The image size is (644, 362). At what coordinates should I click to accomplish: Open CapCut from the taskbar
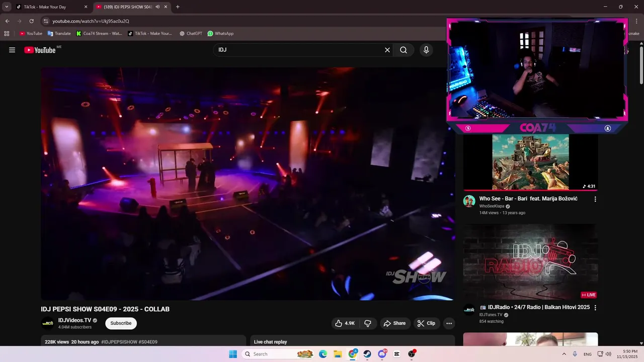tap(397, 354)
